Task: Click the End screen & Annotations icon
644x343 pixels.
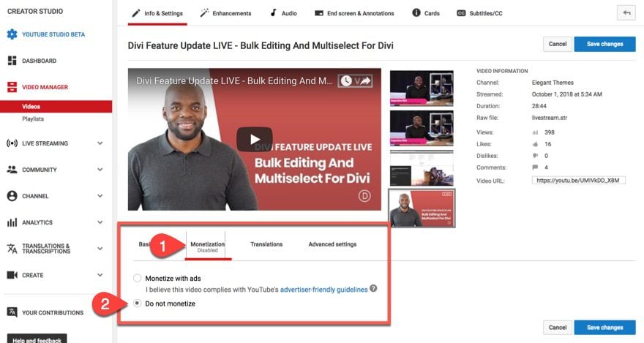Action: pyautogui.click(x=319, y=13)
